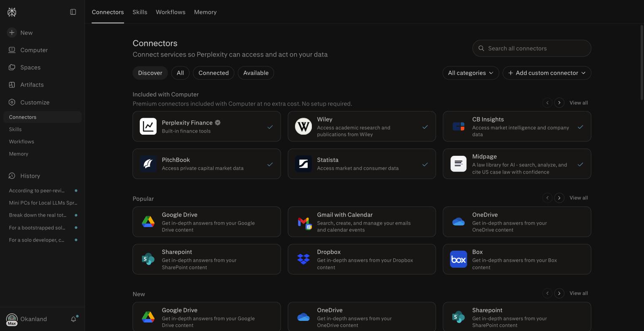Click the Google Drive icon under New
The image size is (644, 331).
148,317
